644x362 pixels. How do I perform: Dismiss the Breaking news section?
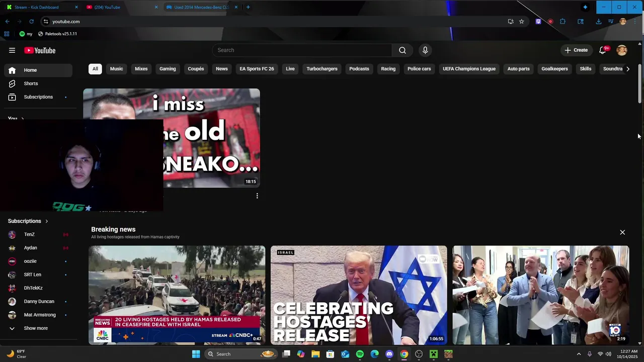622,232
